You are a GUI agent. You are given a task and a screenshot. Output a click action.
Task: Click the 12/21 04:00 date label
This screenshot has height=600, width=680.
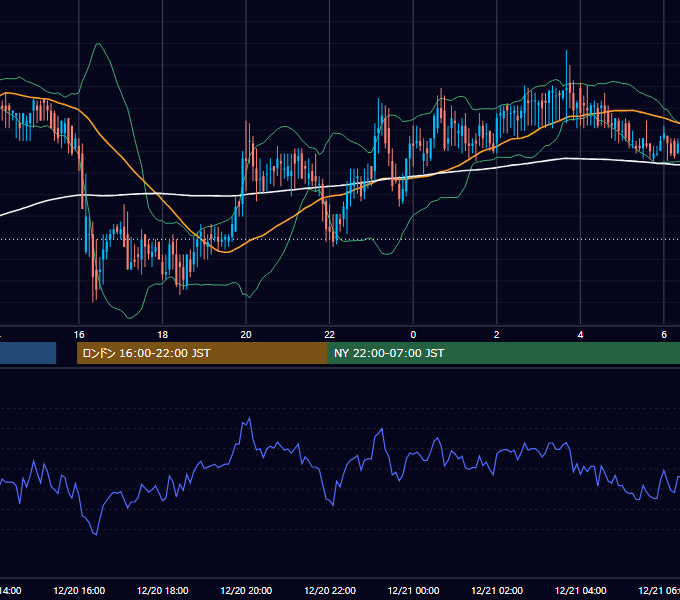(581, 591)
